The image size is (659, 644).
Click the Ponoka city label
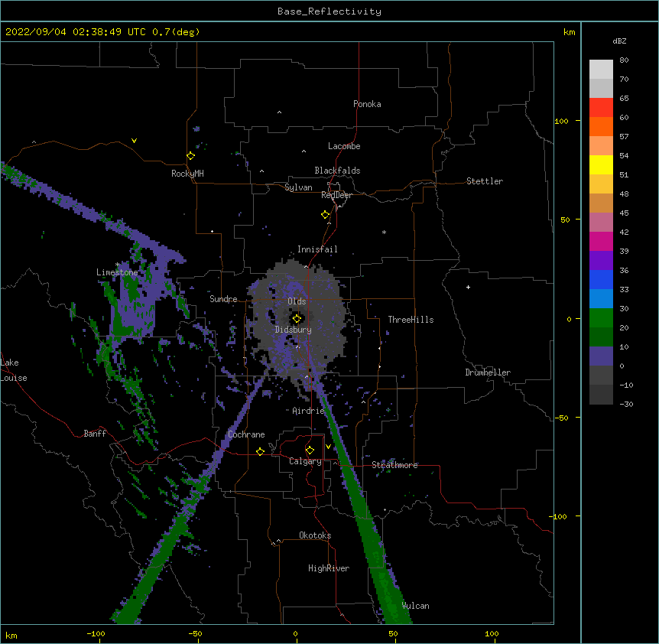[367, 104]
